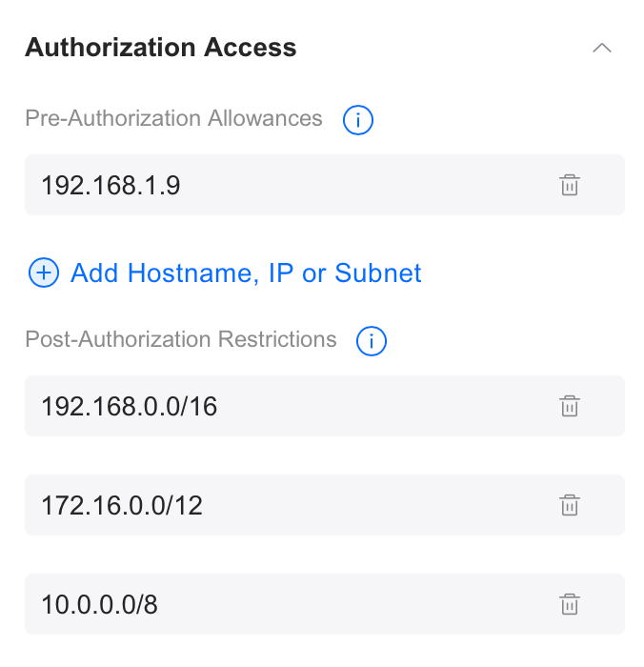Click the plus circle icon to add entry
The width and height of the screenshot is (644, 667).
pos(44,273)
